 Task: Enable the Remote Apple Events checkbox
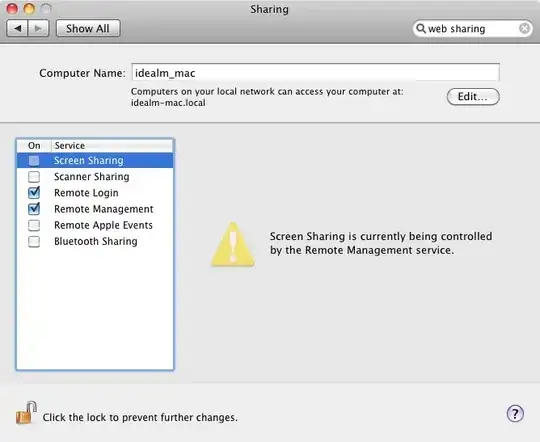coord(34,225)
